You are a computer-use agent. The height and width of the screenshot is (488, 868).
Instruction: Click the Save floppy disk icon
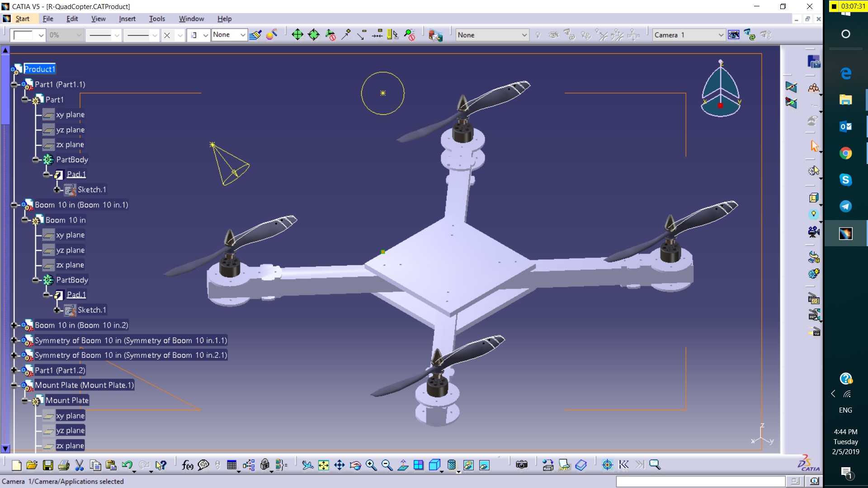[x=48, y=465]
